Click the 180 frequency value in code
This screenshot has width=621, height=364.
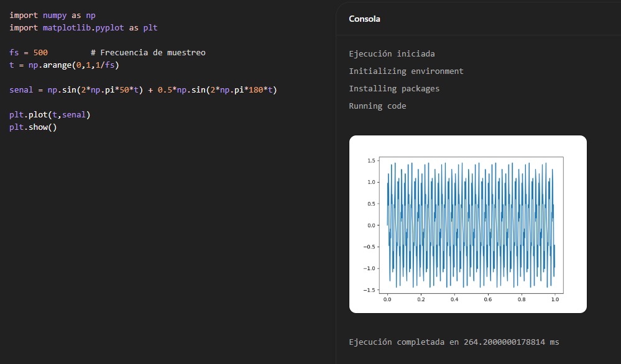(256, 90)
